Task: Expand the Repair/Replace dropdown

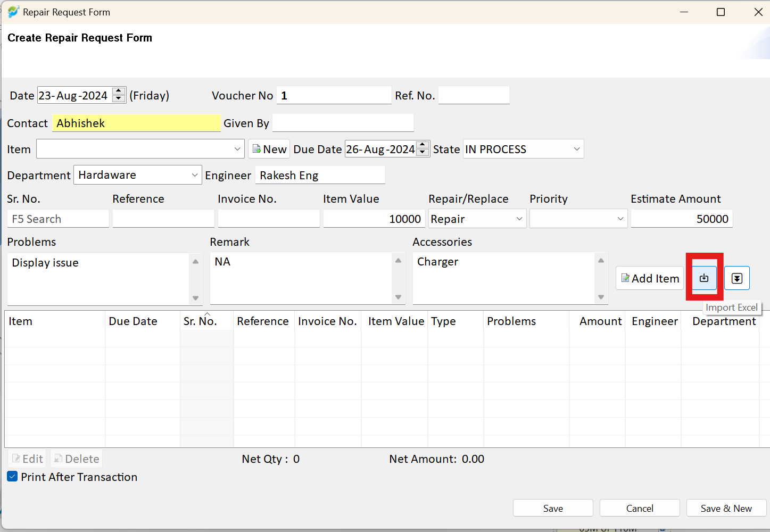Action: click(519, 219)
